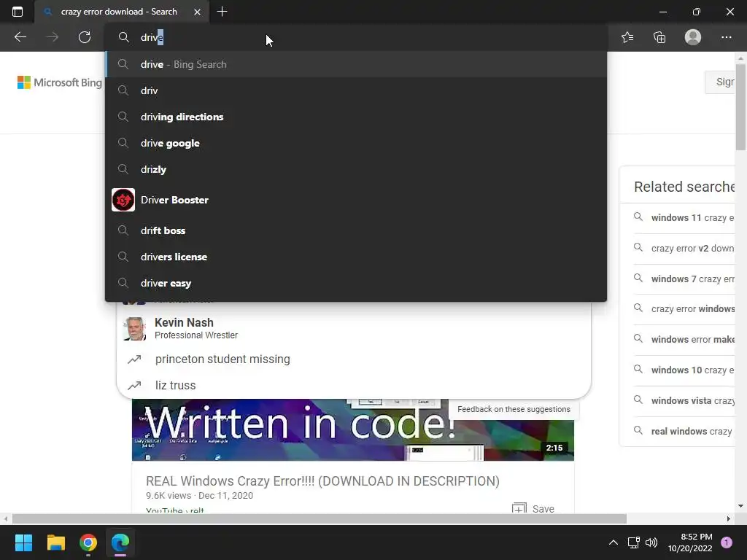Image resolution: width=747 pixels, height=560 pixels.
Task: Open a new tab with the plus button
Action: point(222,12)
